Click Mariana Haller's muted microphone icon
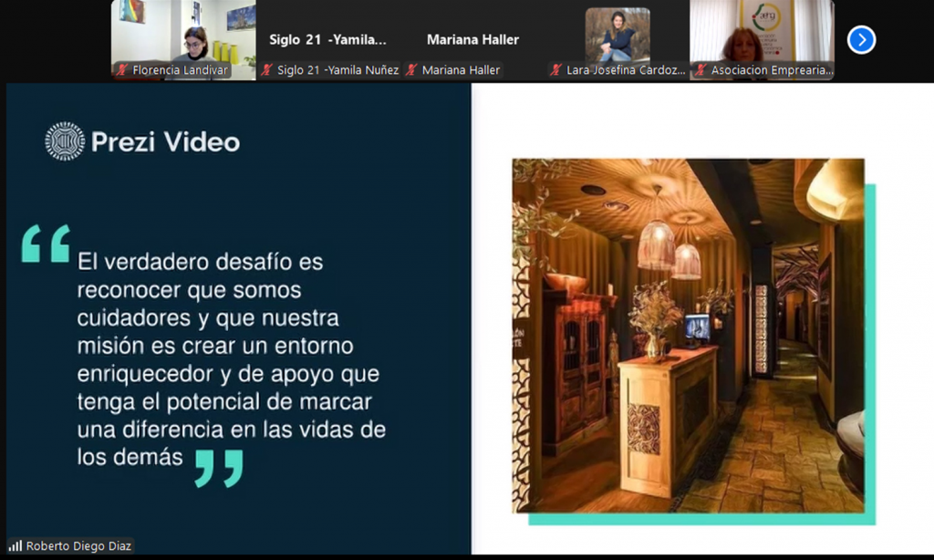The width and height of the screenshot is (934, 560). (x=411, y=69)
